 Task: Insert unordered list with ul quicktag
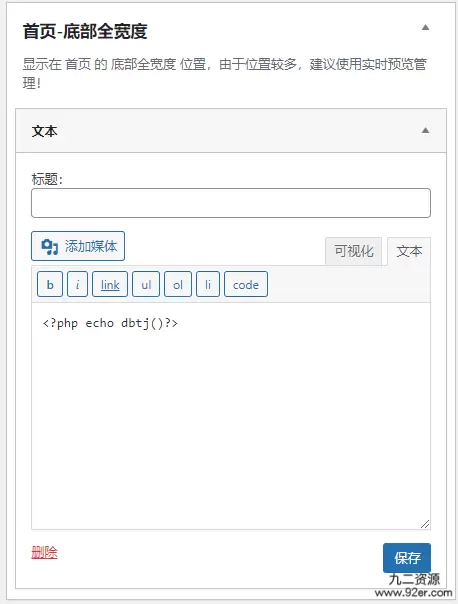pos(146,284)
